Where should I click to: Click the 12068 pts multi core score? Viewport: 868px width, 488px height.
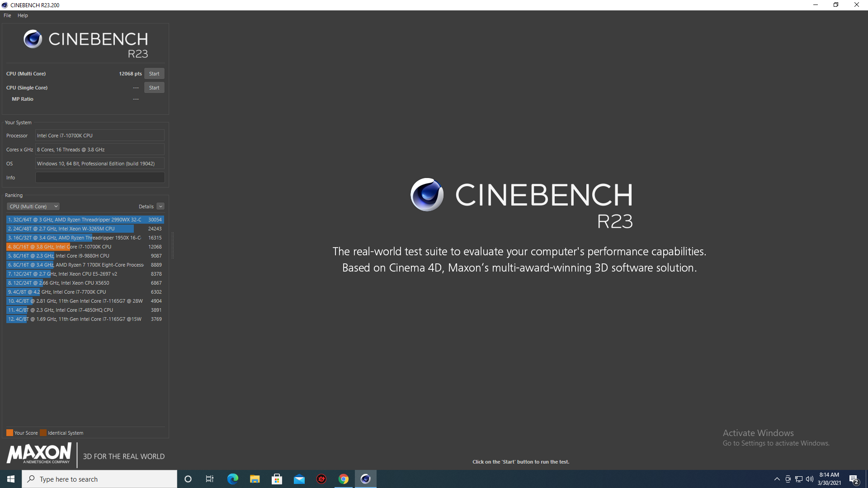point(130,74)
